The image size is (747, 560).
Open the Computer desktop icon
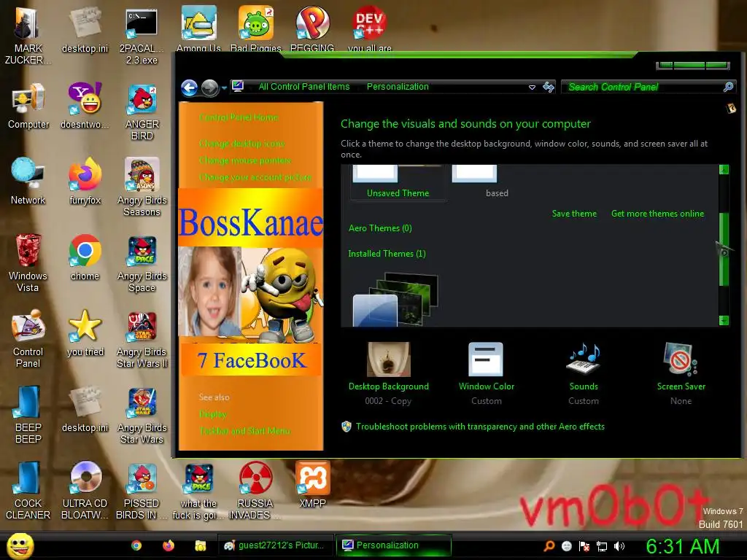[28, 106]
